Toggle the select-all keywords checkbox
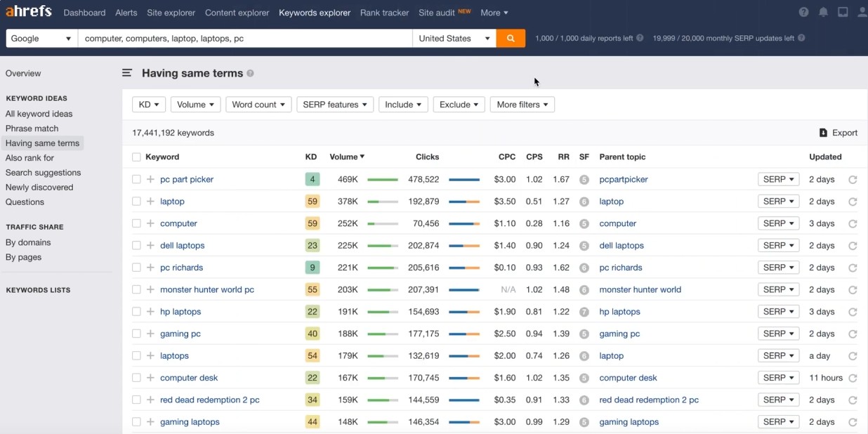This screenshot has width=868, height=434. pyautogui.click(x=136, y=157)
